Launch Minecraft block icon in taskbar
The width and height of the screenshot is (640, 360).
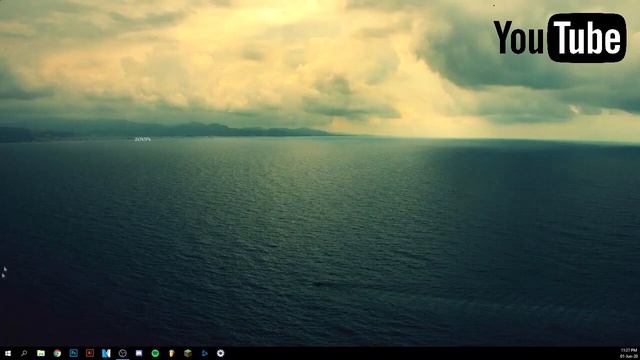(188, 353)
